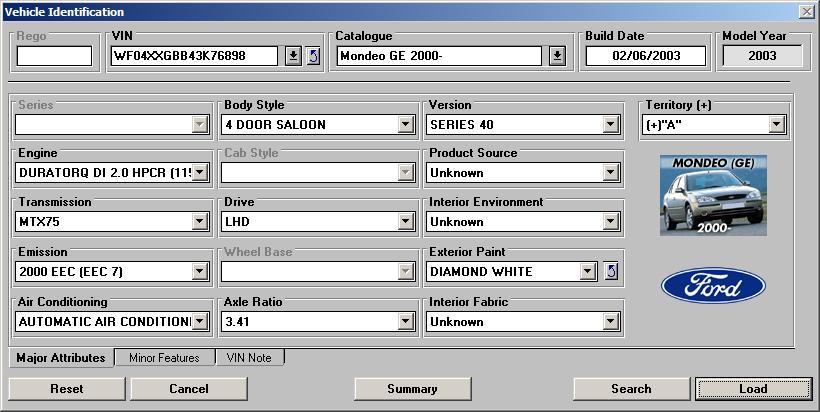Switch to the Minor Features tab
820x412 pixels.
(x=164, y=358)
